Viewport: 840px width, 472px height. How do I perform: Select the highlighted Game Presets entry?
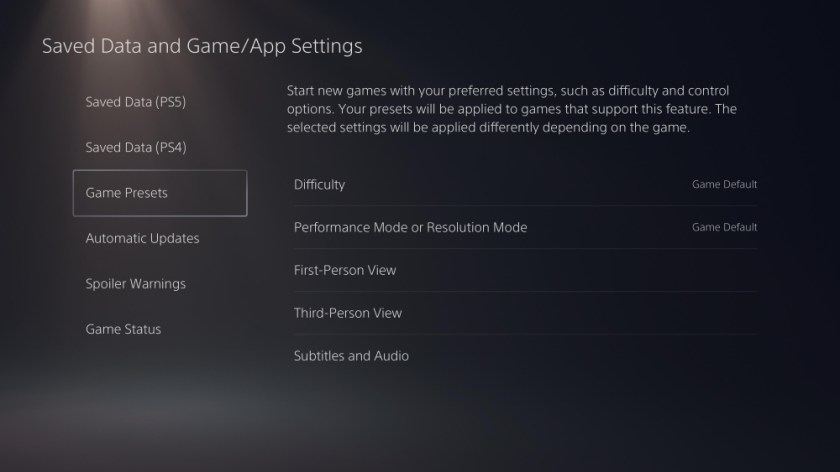[160, 193]
